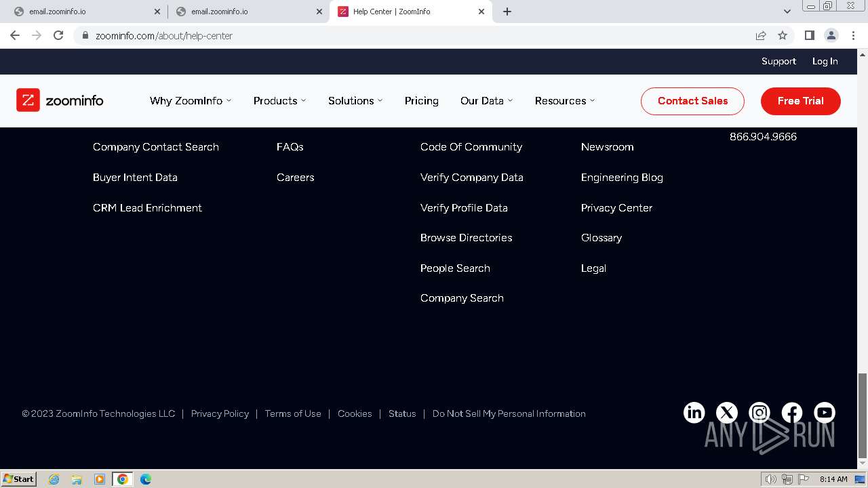The image size is (868, 488).
Task: Open Chrome side panel icon
Action: 809,35
